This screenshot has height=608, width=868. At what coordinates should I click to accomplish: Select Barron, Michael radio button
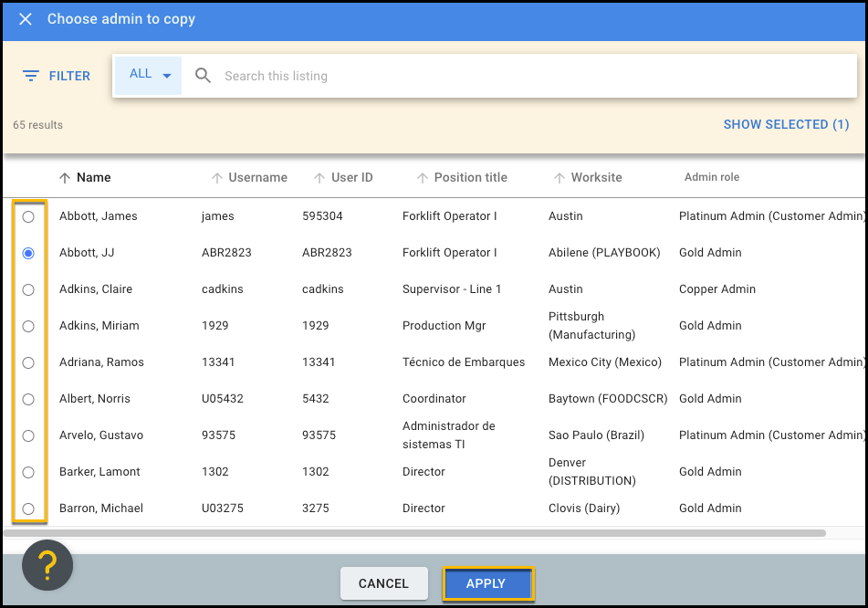tap(28, 508)
